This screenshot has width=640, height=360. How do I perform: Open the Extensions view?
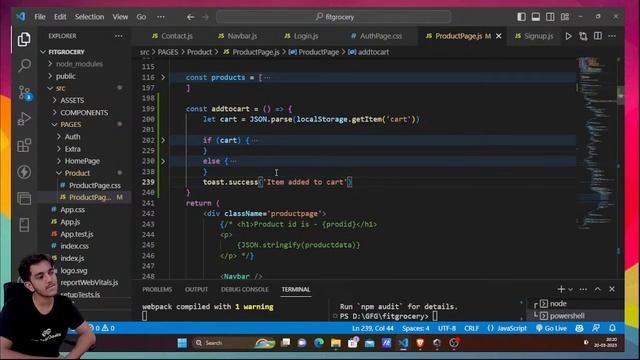click(24, 145)
